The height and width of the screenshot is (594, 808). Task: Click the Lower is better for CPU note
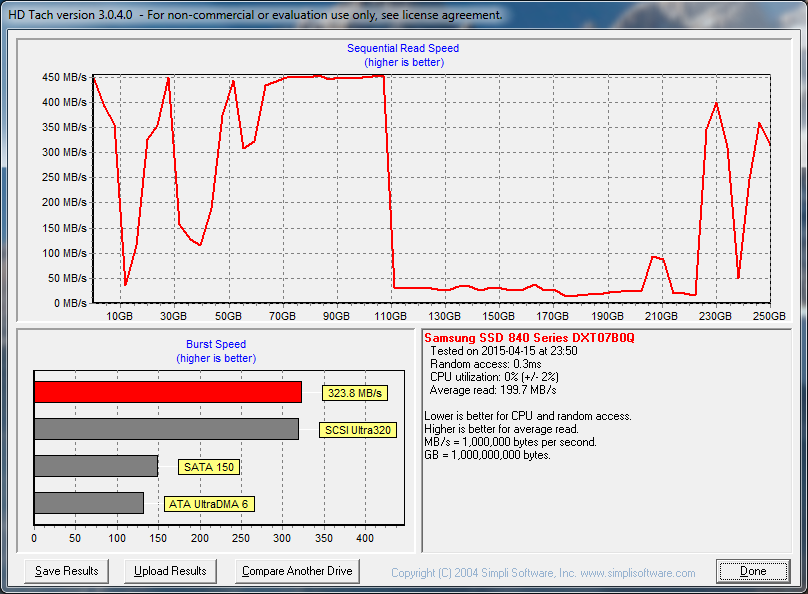tap(528, 416)
